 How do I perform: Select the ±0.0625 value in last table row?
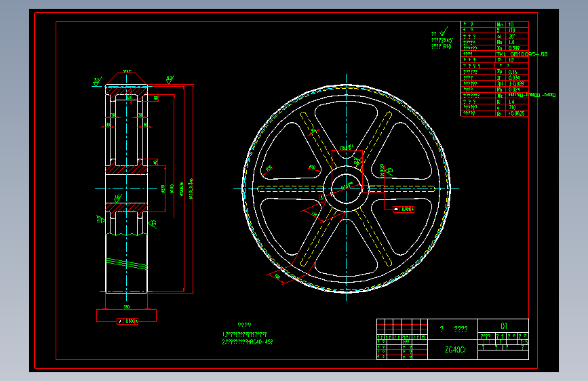coord(516,114)
